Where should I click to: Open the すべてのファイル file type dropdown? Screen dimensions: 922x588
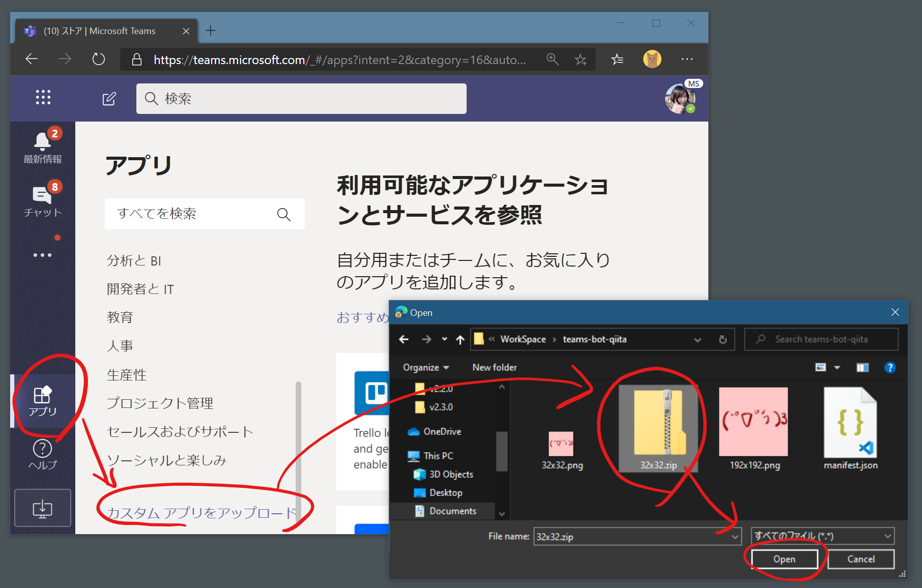pos(823,536)
